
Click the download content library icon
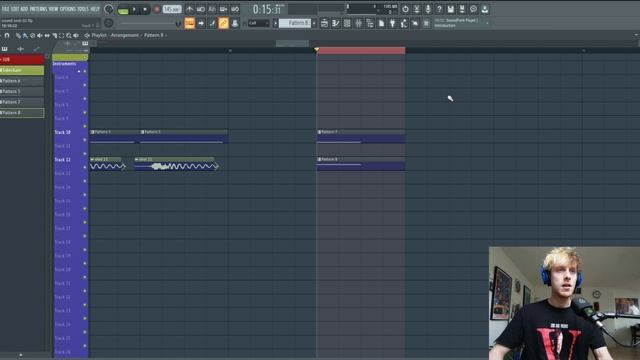(x=484, y=9)
